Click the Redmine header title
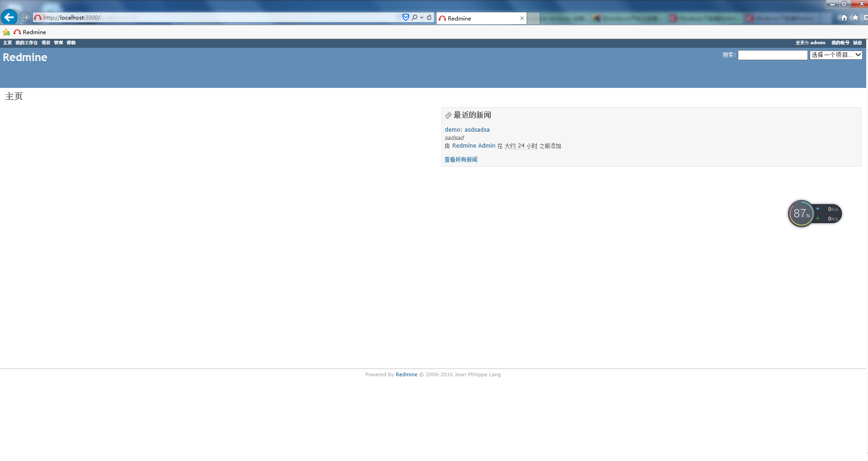This screenshot has width=868, height=461. [x=25, y=57]
